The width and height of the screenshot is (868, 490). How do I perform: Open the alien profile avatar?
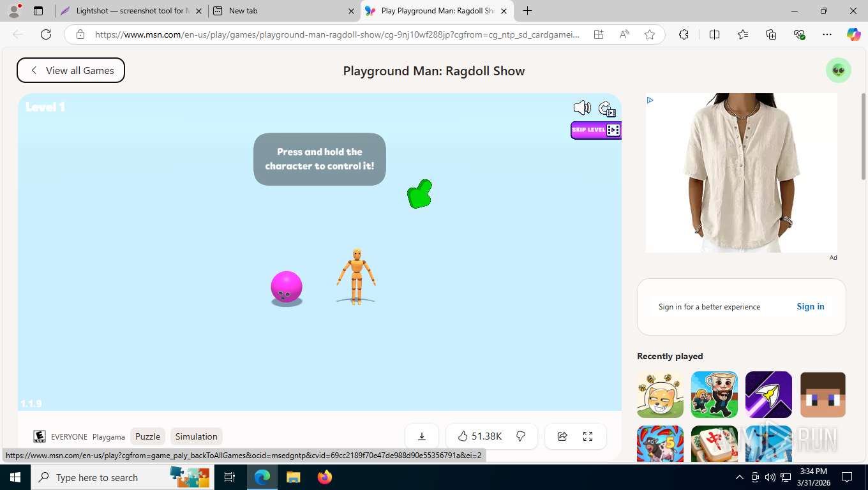[839, 70]
